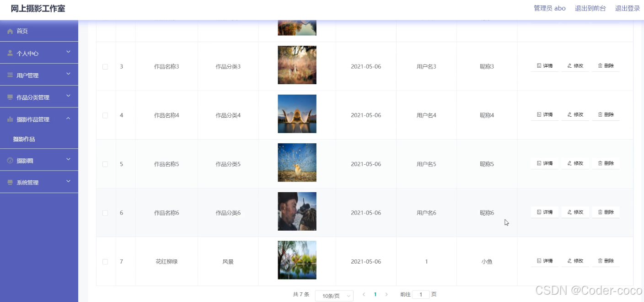Open the 系统管理 menu item
Screen dimensions: 644x302
(39, 182)
